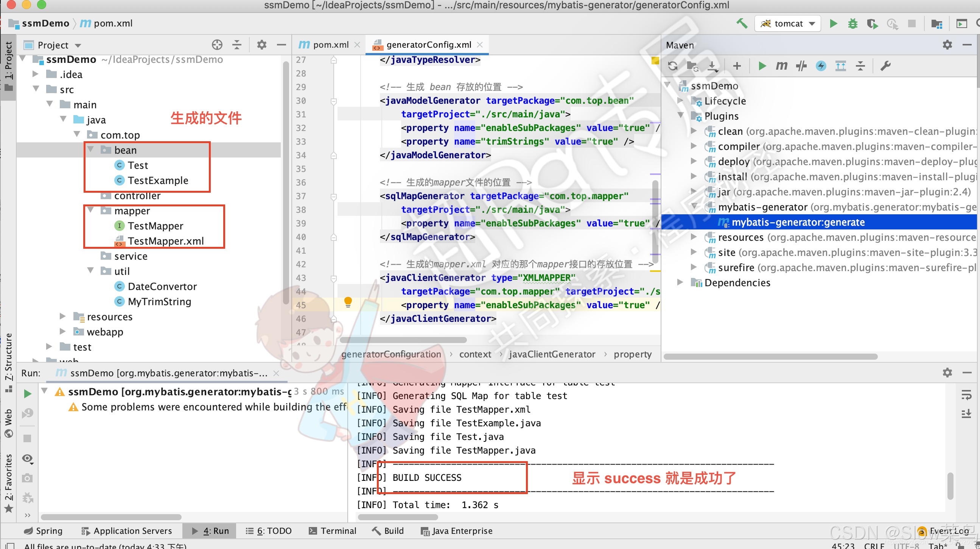Expand the .idea folder

point(36,74)
